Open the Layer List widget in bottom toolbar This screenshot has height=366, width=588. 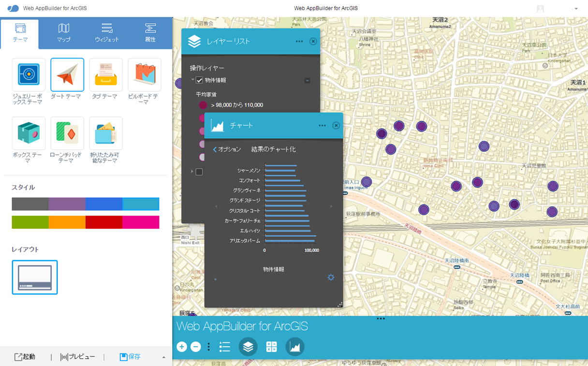(248, 347)
